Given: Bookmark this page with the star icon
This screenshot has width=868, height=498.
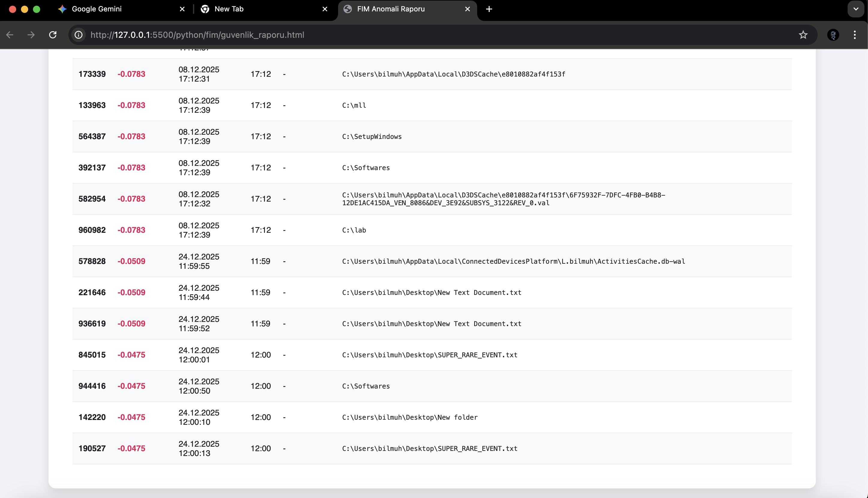Looking at the screenshot, I should [803, 35].
